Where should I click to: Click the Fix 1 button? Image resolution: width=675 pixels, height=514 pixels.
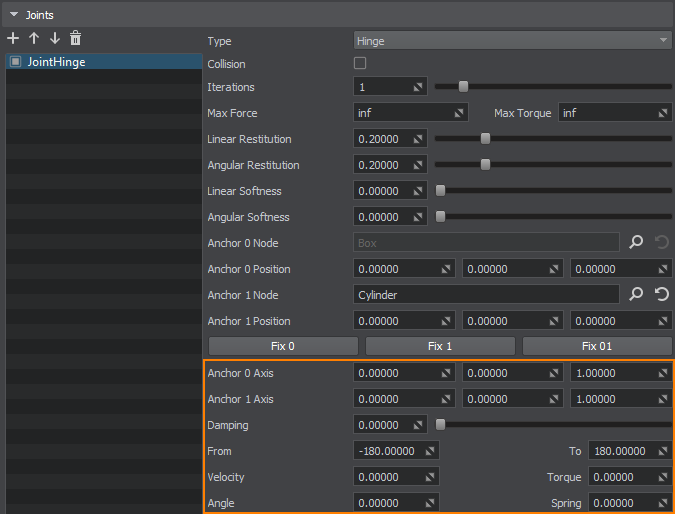tap(440, 346)
